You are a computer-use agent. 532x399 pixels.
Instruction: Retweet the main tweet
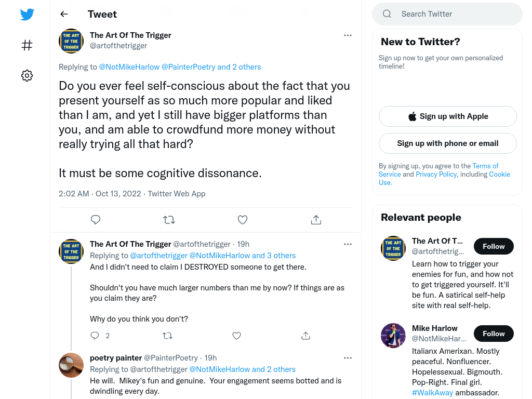point(169,220)
